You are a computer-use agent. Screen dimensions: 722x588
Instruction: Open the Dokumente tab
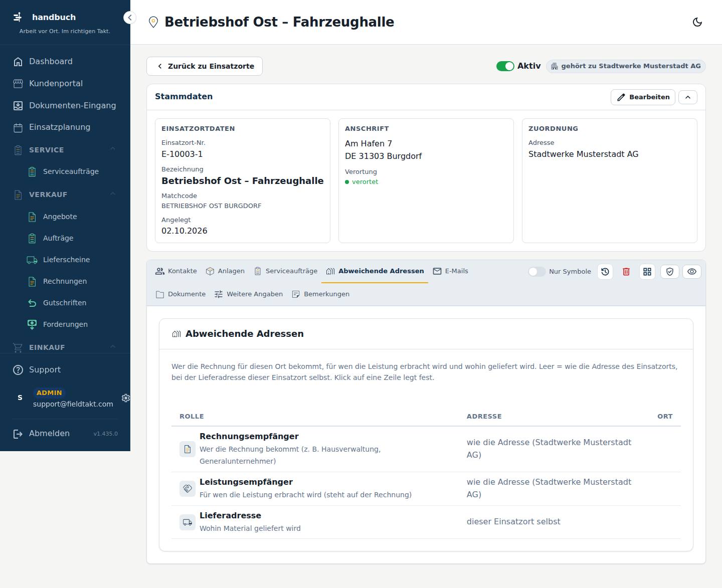pos(180,294)
